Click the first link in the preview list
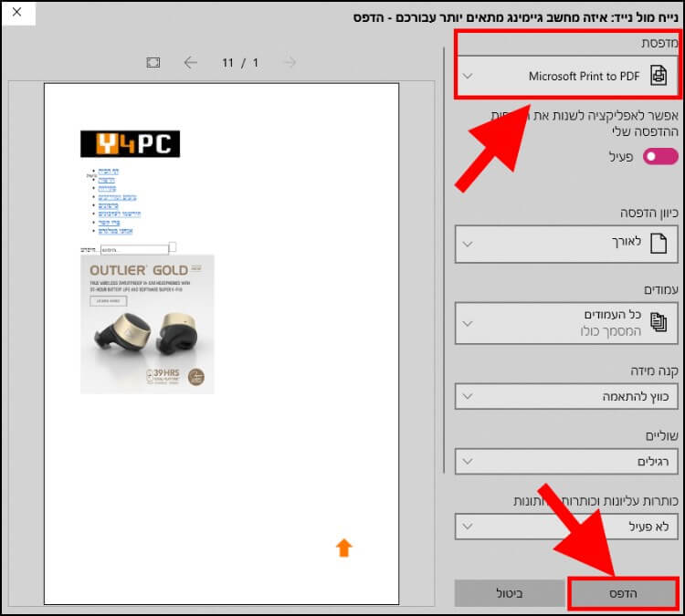This screenshot has height=616, width=685. (109, 172)
